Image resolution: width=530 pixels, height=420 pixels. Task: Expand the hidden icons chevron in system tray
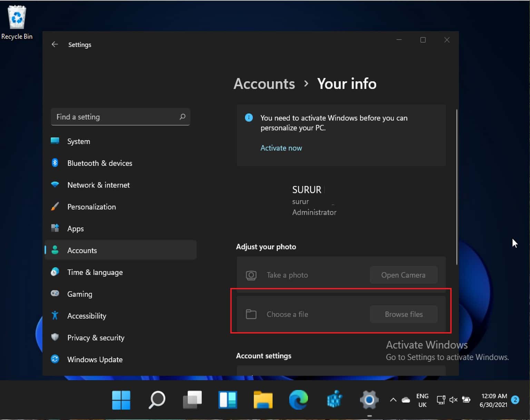pos(393,400)
